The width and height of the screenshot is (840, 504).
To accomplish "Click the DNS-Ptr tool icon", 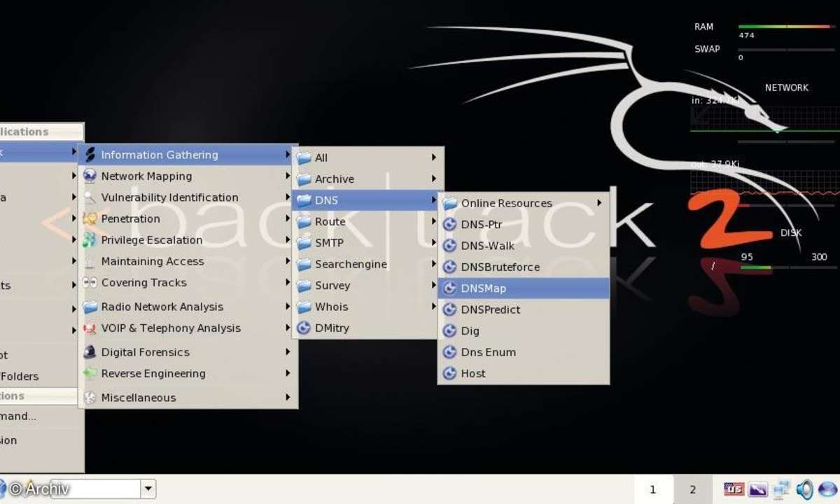I will coord(449,225).
